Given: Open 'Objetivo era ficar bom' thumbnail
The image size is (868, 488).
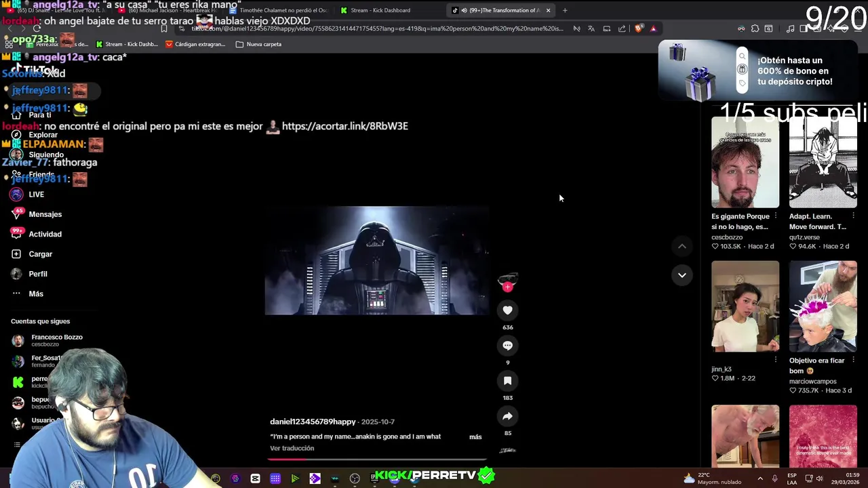Looking at the screenshot, I should pos(823,306).
